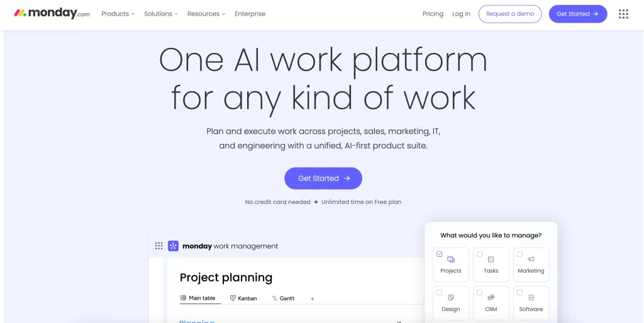Click the plus icon to add view
Viewport: 644px width, 323px height.
(x=312, y=298)
